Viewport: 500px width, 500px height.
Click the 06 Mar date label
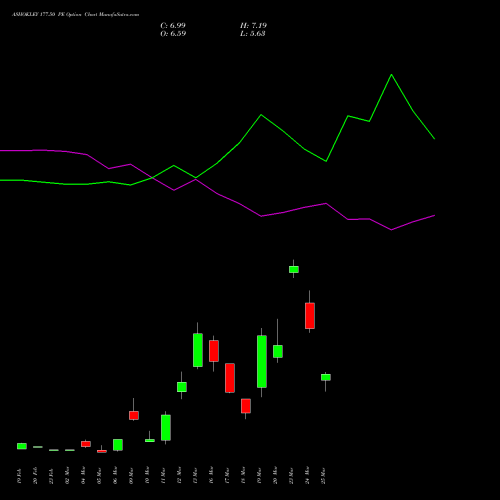115,476
